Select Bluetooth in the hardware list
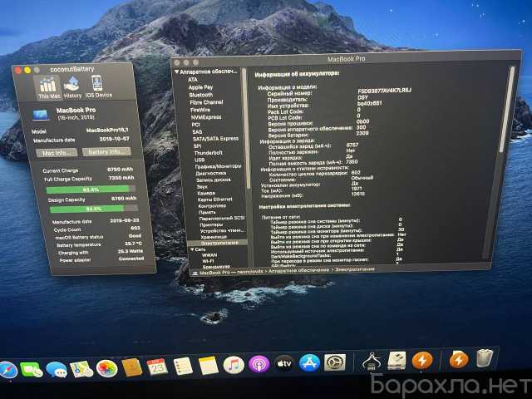The width and height of the screenshot is (532, 399). (201, 95)
